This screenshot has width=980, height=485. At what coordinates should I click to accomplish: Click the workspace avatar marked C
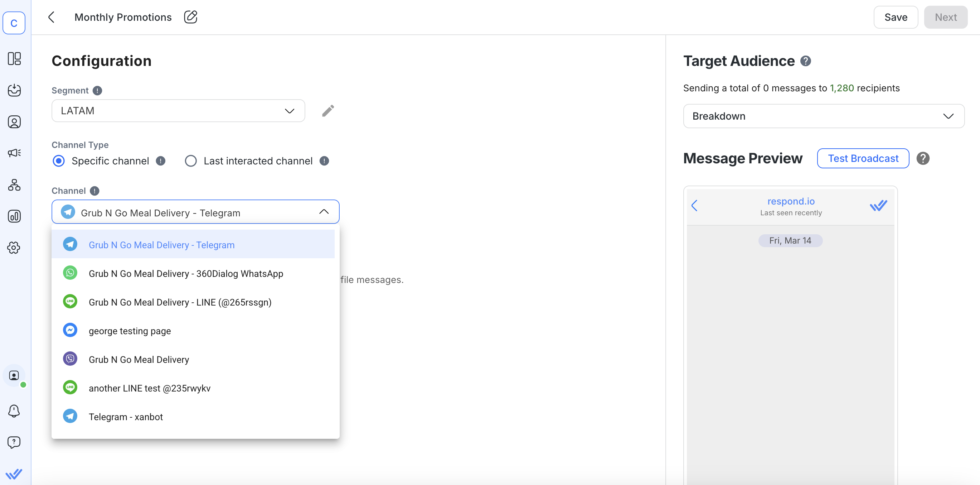[14, 23]
